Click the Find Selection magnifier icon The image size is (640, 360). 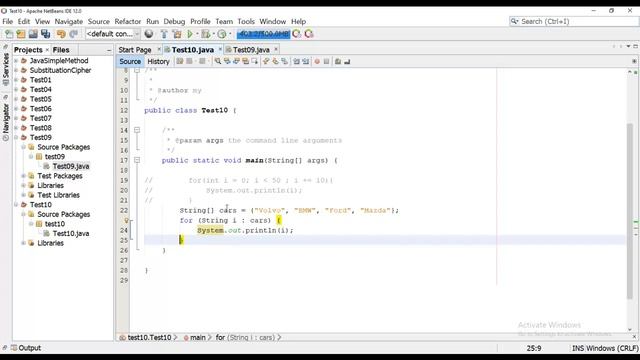[x=218, y=61]
